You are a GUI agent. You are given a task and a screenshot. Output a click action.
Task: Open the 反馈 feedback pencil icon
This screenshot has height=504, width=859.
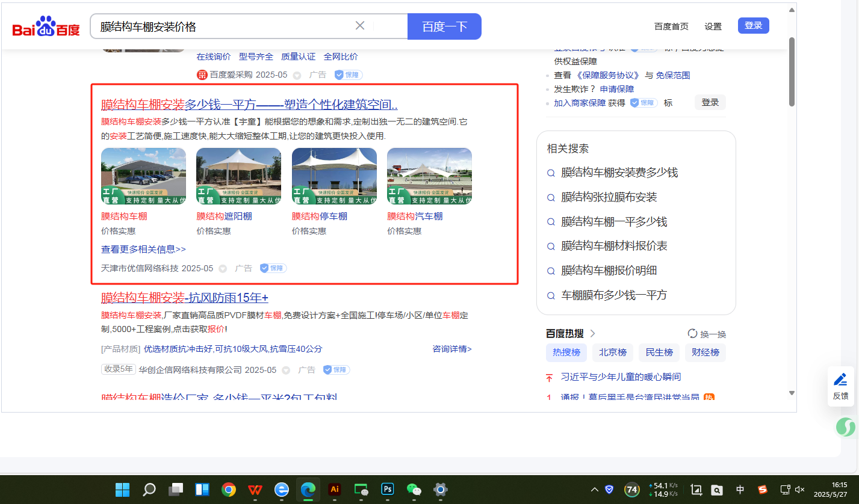click(x=840, y=380)
